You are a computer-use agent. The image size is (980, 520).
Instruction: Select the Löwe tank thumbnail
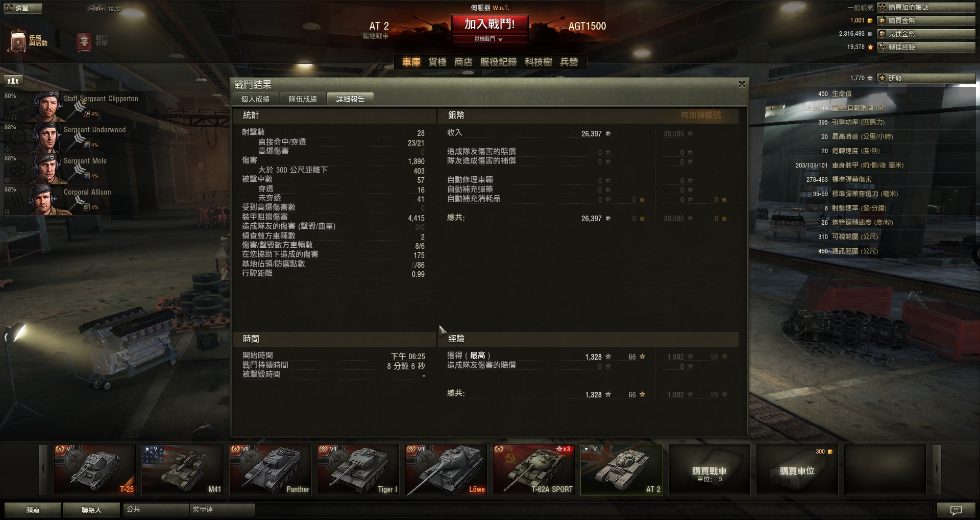click(x=446, y=469)
